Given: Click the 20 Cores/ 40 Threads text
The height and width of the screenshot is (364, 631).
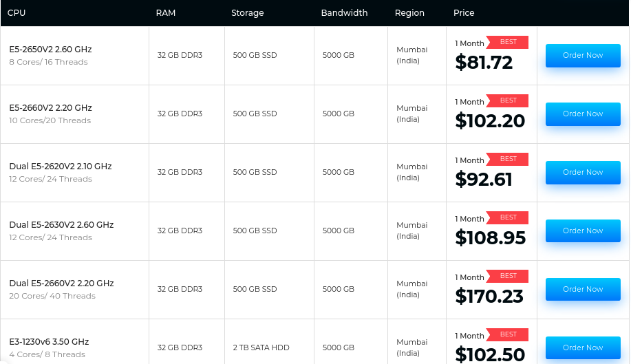Looking at the screenshot, I should coord(52,296).
